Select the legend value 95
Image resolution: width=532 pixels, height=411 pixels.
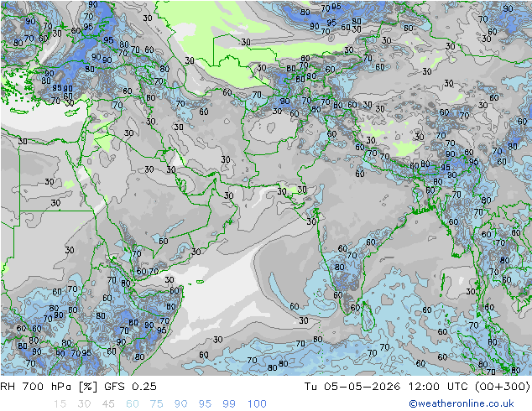pyautogui.click(x=205, y=404)
